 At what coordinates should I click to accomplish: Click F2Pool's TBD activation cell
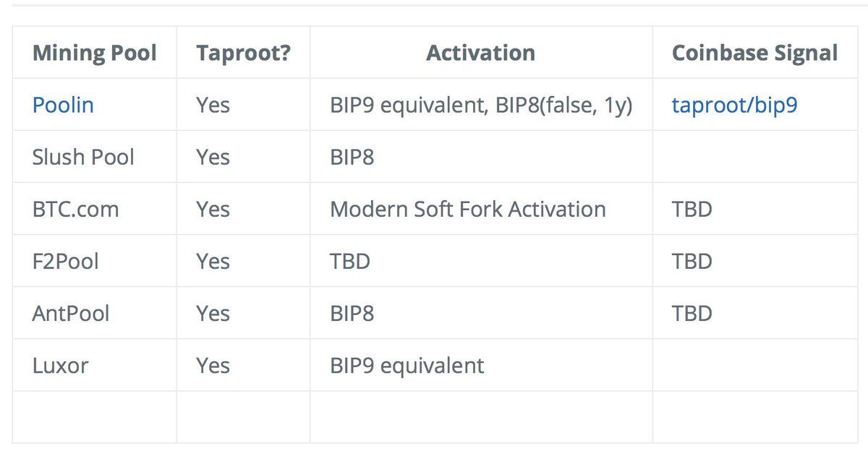click(x=481, y=261)
